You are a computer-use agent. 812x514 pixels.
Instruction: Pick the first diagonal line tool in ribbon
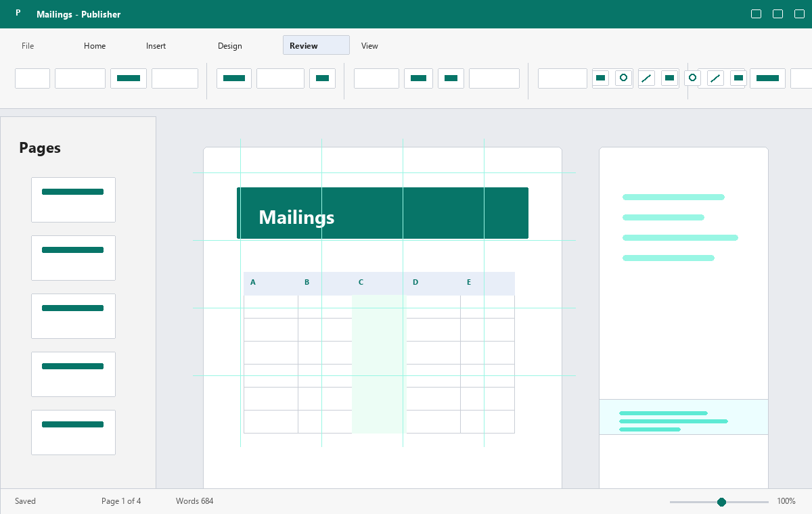646,78
